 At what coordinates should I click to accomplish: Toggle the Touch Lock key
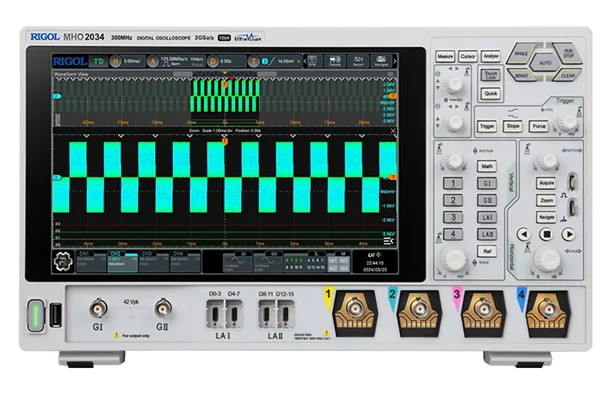(x=491, y=75)
